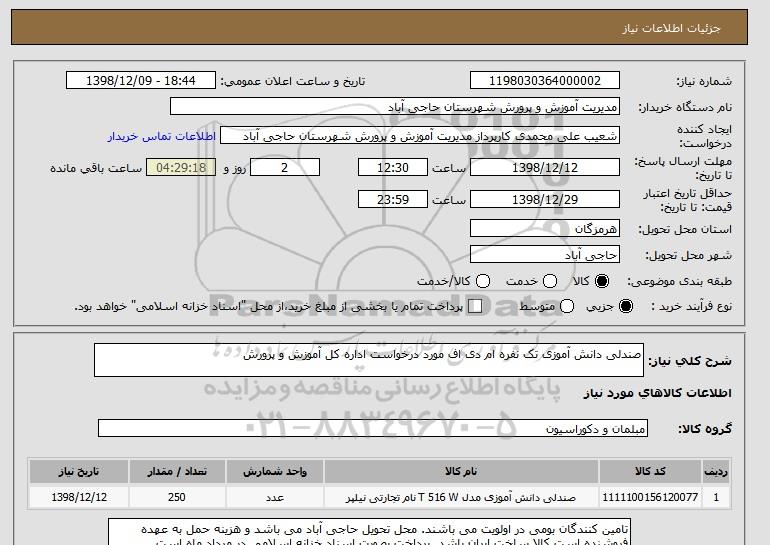Image resolution: width=770 pixels, height=545 pixels.
Task: Click the طبقه بندی موضوعی label
Action: (x=679, y=281)
